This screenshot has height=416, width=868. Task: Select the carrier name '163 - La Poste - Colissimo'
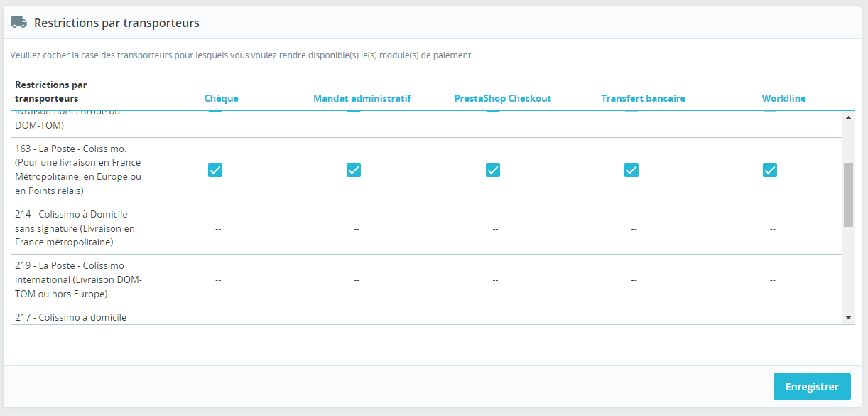click(x=72, y=149)
